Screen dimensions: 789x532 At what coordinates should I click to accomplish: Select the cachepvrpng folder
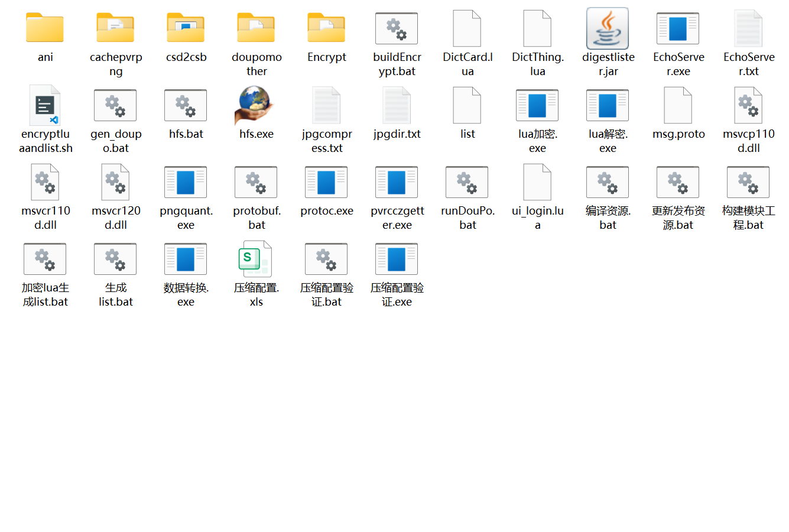click(x=115, y=28)
